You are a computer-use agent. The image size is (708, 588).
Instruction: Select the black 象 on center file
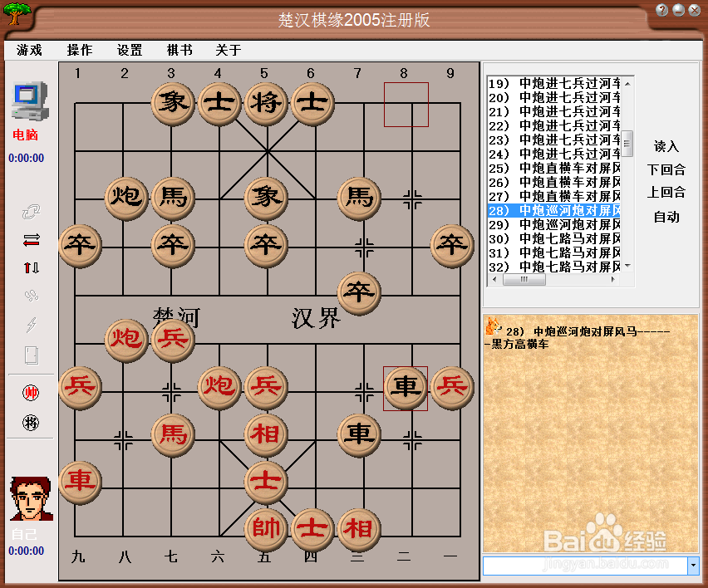[x=266, y=198]
